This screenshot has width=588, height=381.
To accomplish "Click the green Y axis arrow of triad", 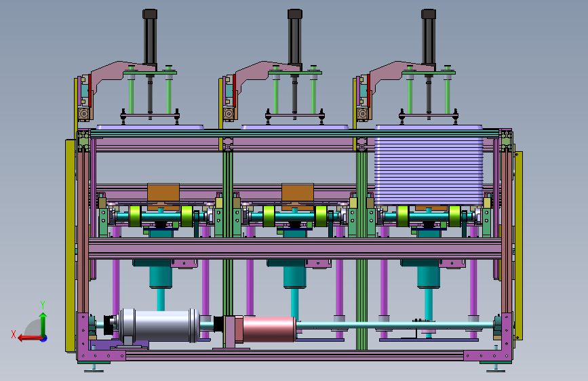I will pos(43,324).
